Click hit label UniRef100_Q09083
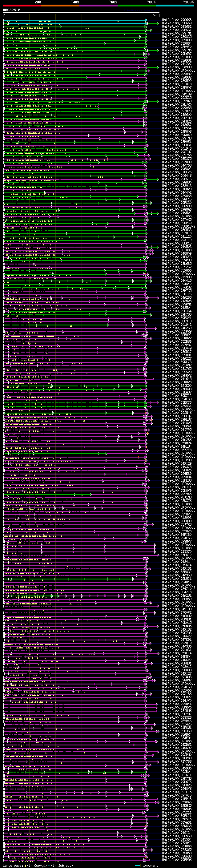 coord(177,40)
